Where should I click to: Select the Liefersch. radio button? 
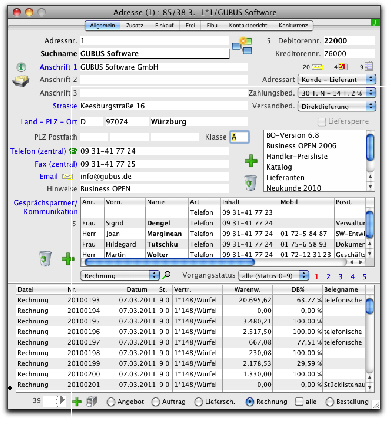(x=199, y=402)
